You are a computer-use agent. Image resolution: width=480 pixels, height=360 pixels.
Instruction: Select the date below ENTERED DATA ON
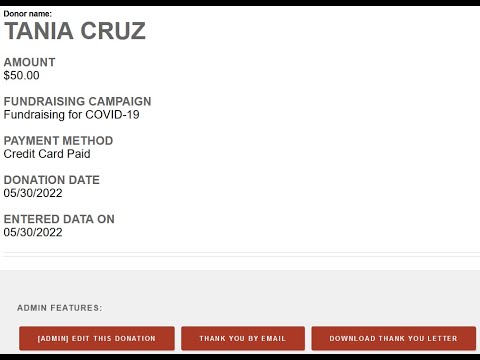(x=33, y=232)
